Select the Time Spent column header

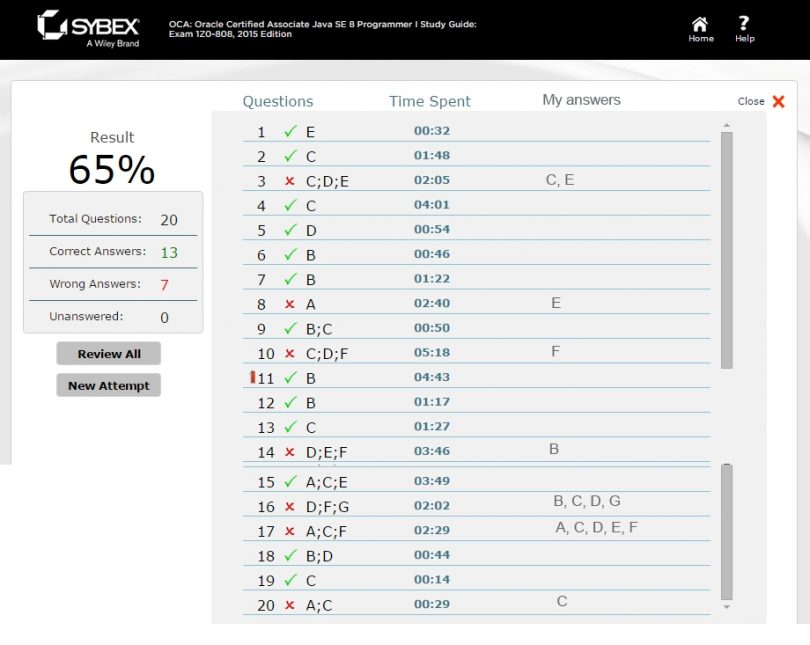coord(429,101)
